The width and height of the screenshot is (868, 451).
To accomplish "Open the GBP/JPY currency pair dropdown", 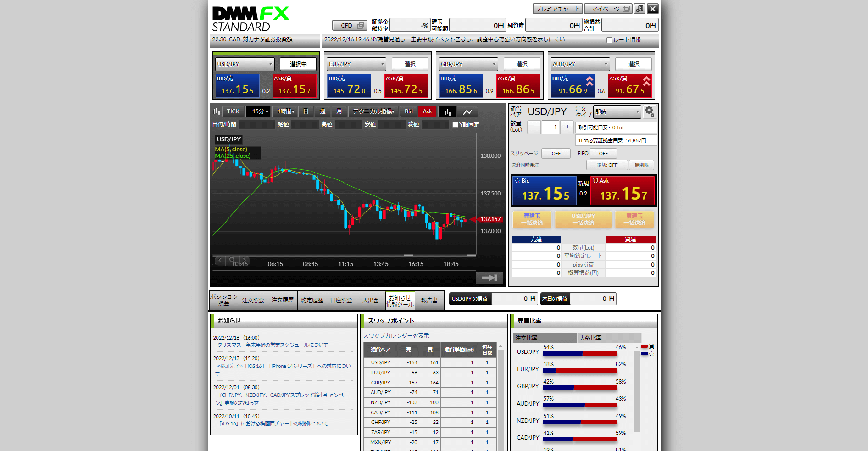I will tap(468, 64).
